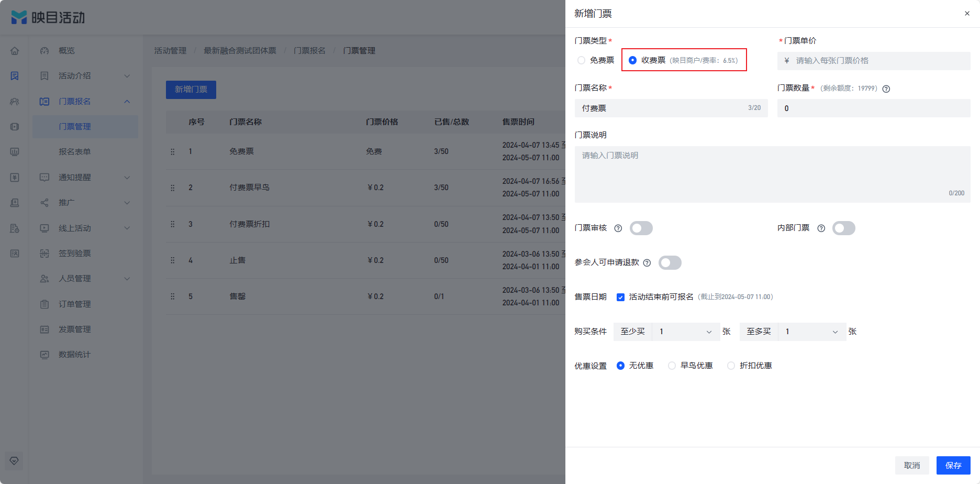Expand the 通知提醒 menu chevron
980x484 pixels.
[x=127, y=178]
